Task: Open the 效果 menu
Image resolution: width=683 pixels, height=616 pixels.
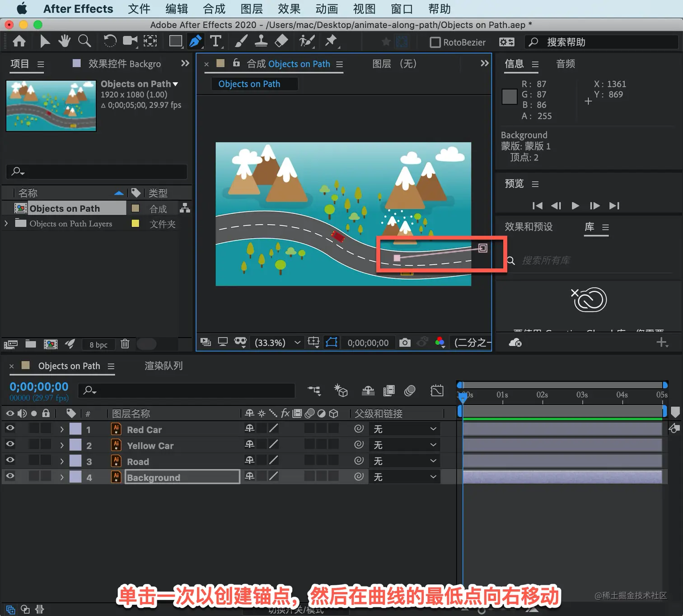Action: (289, 9)
